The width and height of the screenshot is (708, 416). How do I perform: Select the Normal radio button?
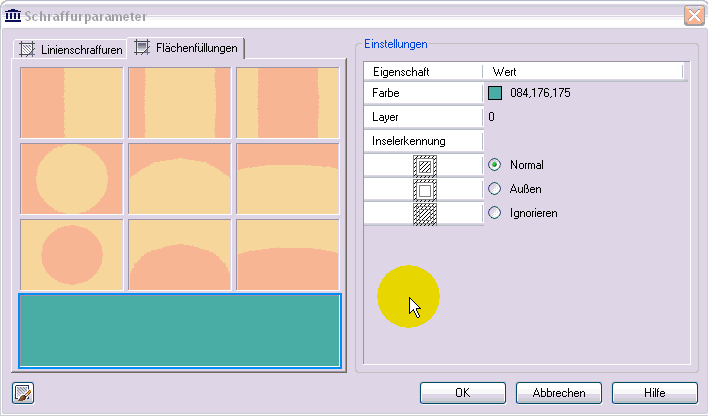(x=495, y=165)
